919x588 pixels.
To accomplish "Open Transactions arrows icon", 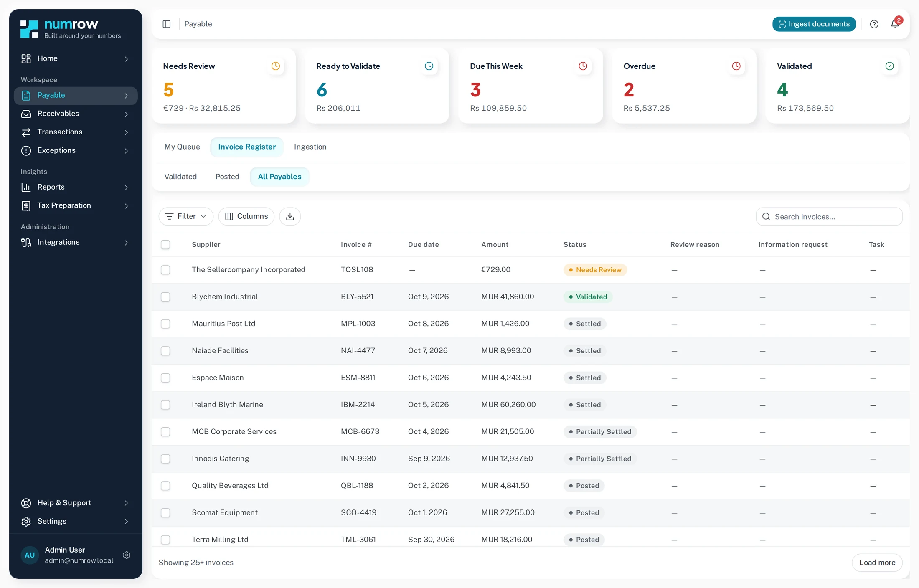I will point(26,132).
